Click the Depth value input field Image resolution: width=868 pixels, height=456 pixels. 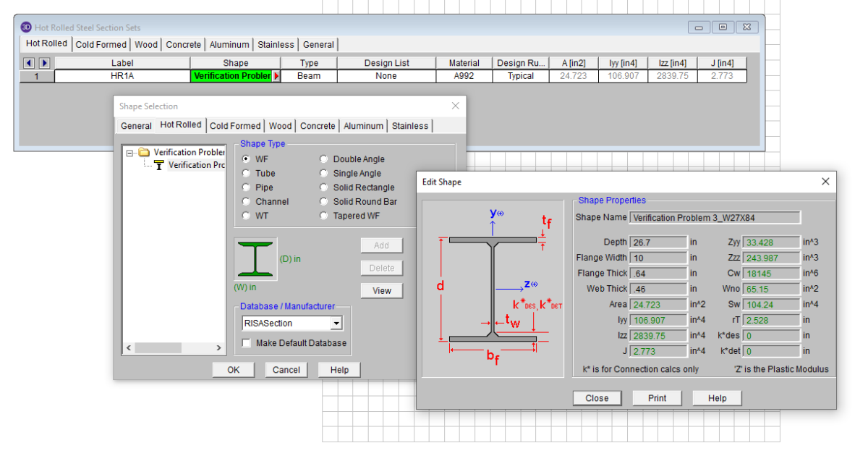pyautogui.click(x=658, y=242)
